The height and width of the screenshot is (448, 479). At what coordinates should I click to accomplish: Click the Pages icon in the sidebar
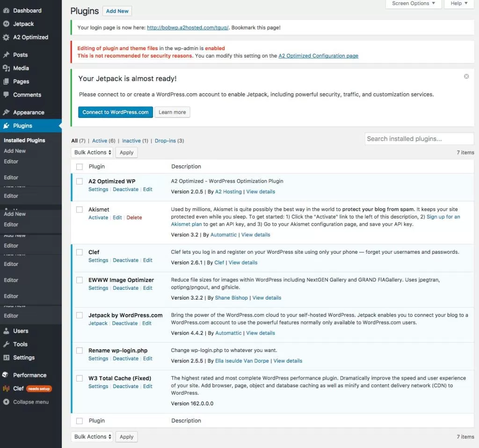pos(6,81)
